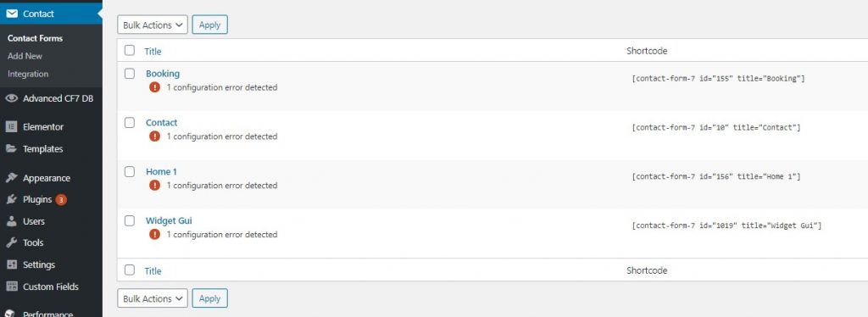Open the Widget Gui form link

169,220
